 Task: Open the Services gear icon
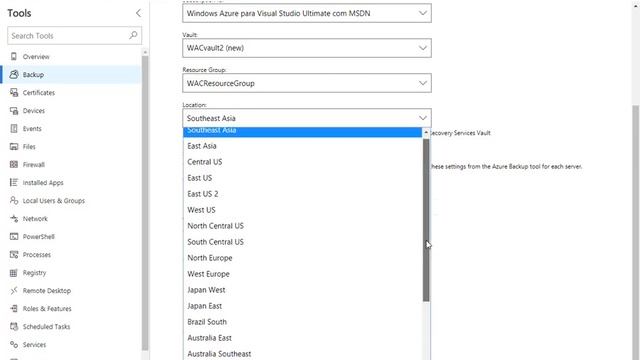pos(14,344)
